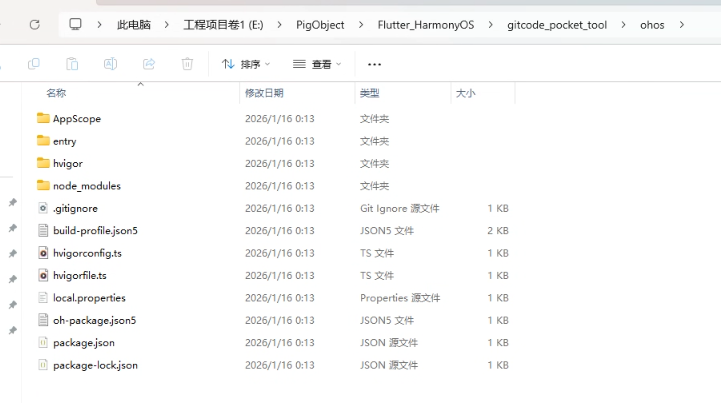The width and height of the screenshot is (721, 403).
Task: Click the Properties 源文件 type cell
Action: coord(400,298)
